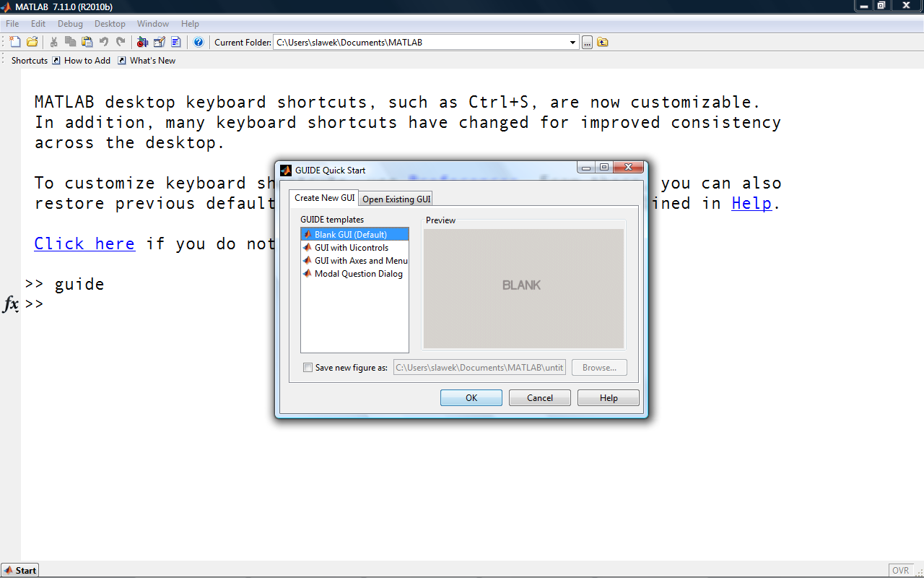Click the fx function browser icon
This screenshot has width=924, height=578.
(11, 304)
